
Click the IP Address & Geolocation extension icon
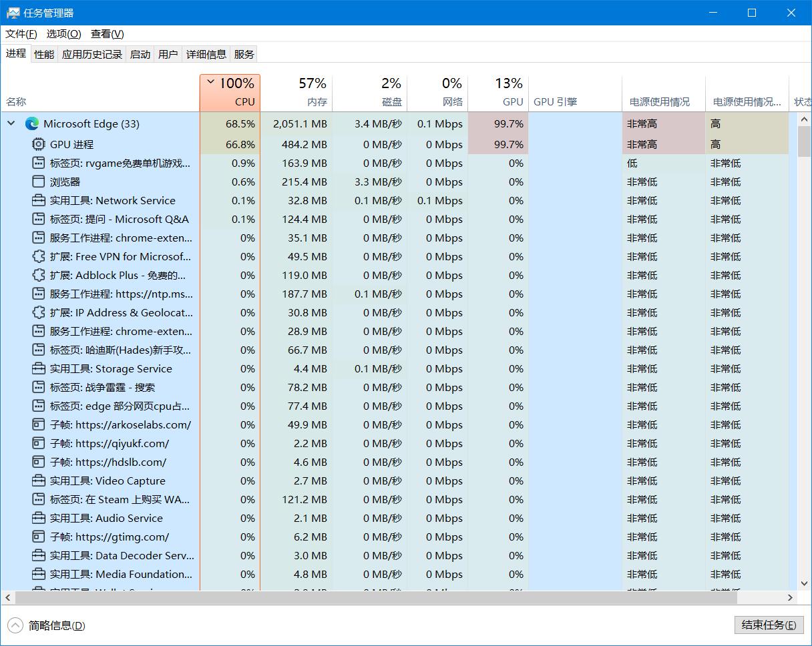(x=39, y=312)
